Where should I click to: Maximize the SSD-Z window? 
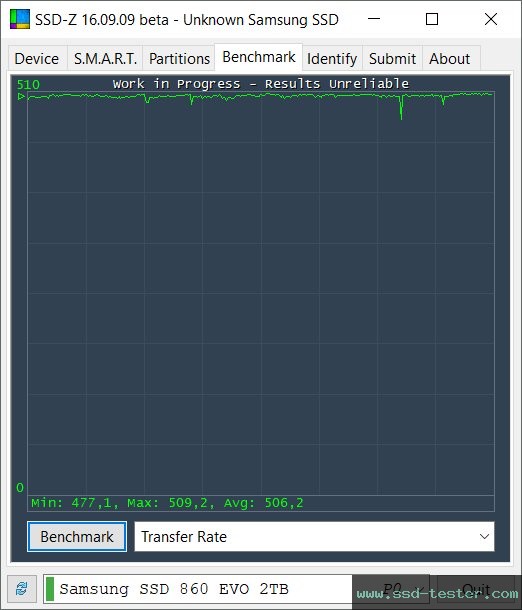tap(432, 19)
